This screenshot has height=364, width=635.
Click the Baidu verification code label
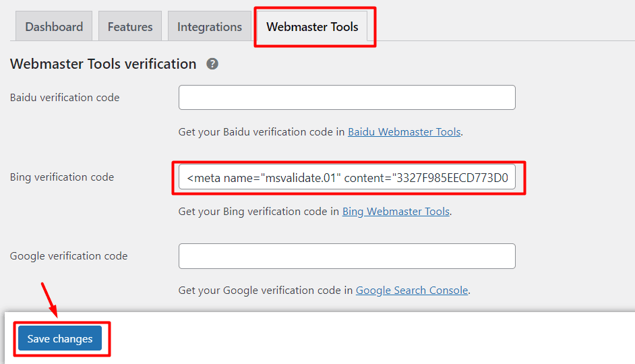click(x=65, y=98)
